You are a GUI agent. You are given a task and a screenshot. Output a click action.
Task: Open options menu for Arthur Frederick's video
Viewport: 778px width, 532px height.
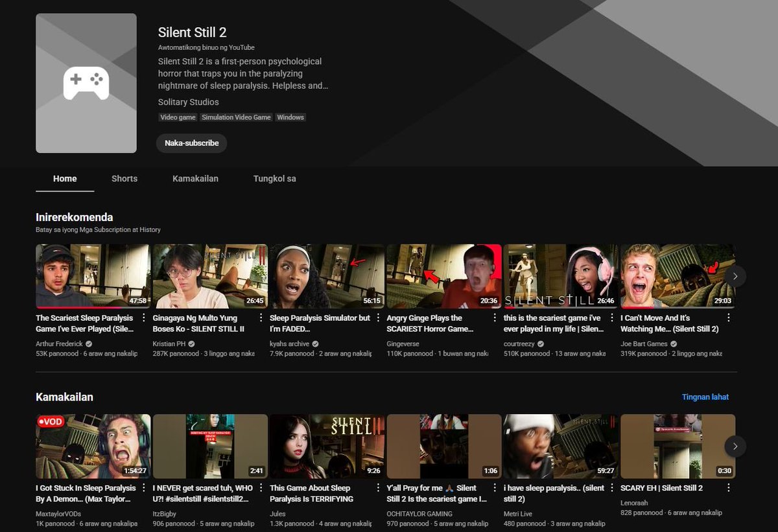click(144, 318)
